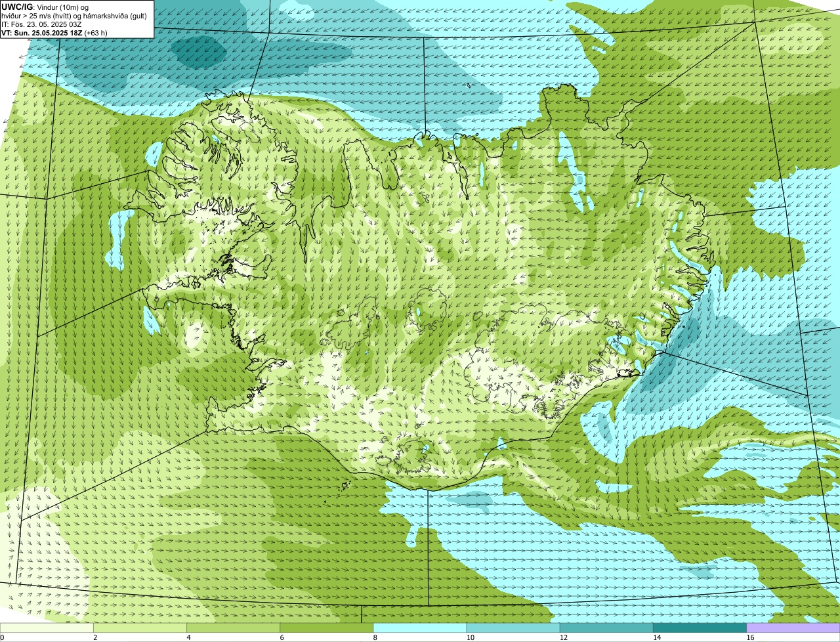Image resolution: width=840 pixels, height=642 pixels.
Task: Click the initial time 'IT: Fös. 23. 05. 2025 03Z'
Action: pyautogui.click(x=41, y=24)
